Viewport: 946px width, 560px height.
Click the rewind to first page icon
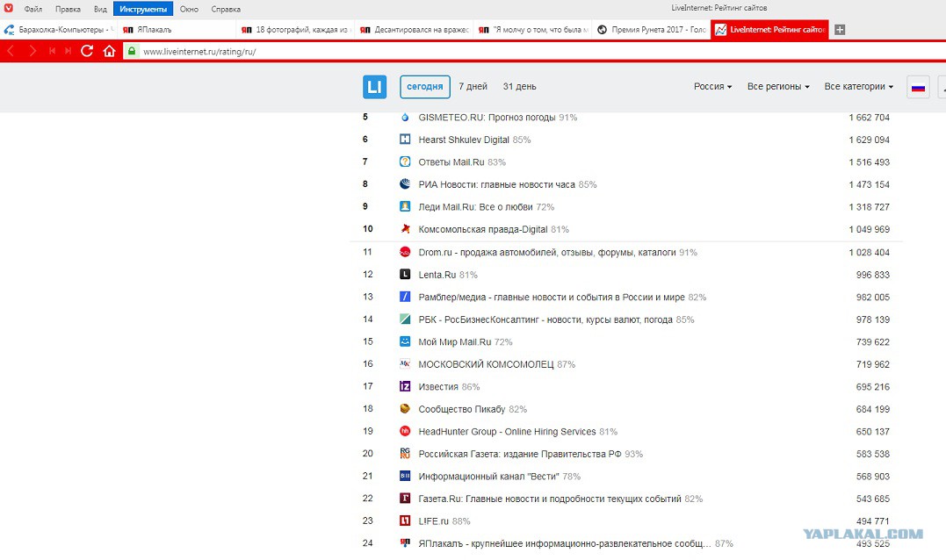(x=52, y=51)
